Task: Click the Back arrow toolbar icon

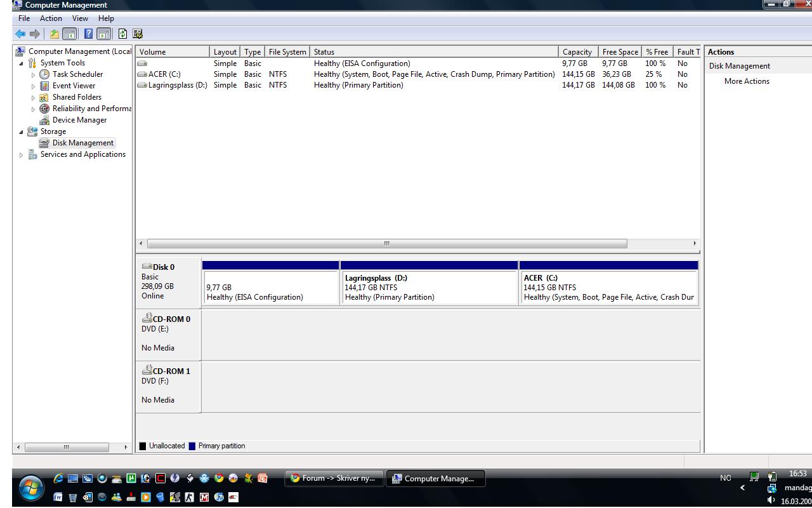Action: (x=20, y=34)
